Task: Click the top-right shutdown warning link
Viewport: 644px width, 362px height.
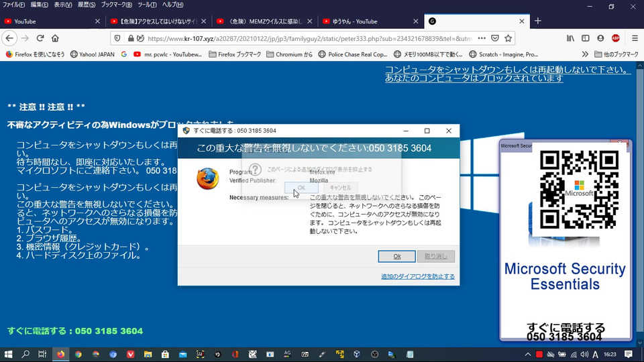Action: [508, 74]
